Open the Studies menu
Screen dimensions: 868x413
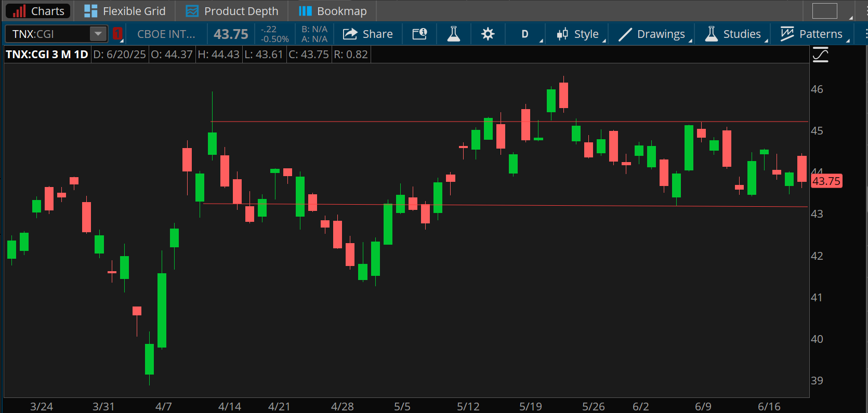pos(733,34)
